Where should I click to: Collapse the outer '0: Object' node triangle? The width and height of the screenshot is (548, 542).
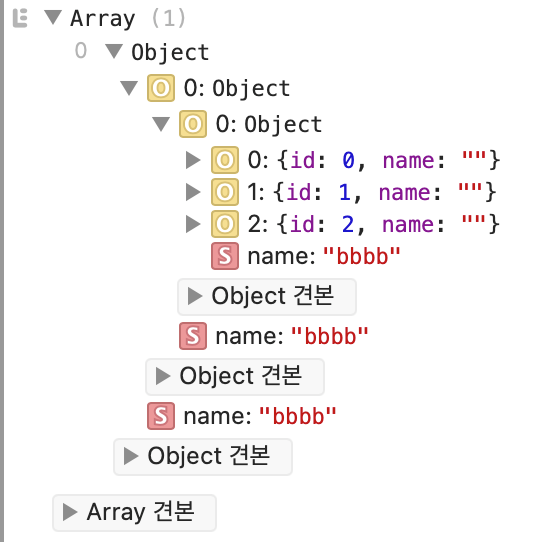coord(129,88)
